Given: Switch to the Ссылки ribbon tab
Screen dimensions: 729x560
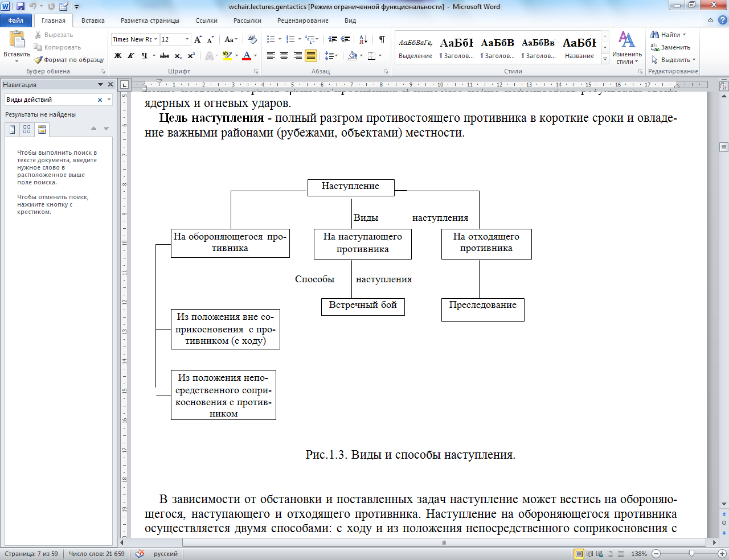Looking at the screenshot, I should (x=206, y=20).
